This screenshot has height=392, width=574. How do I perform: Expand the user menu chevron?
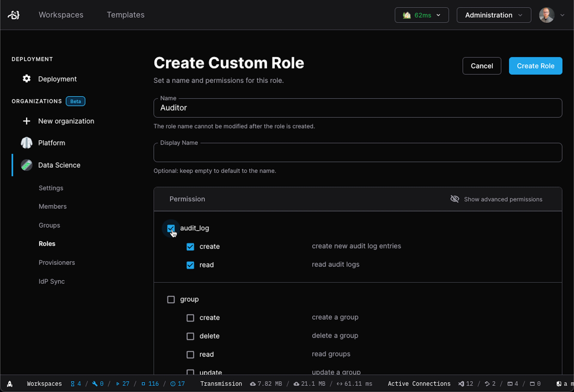click(x=562, y=15)
